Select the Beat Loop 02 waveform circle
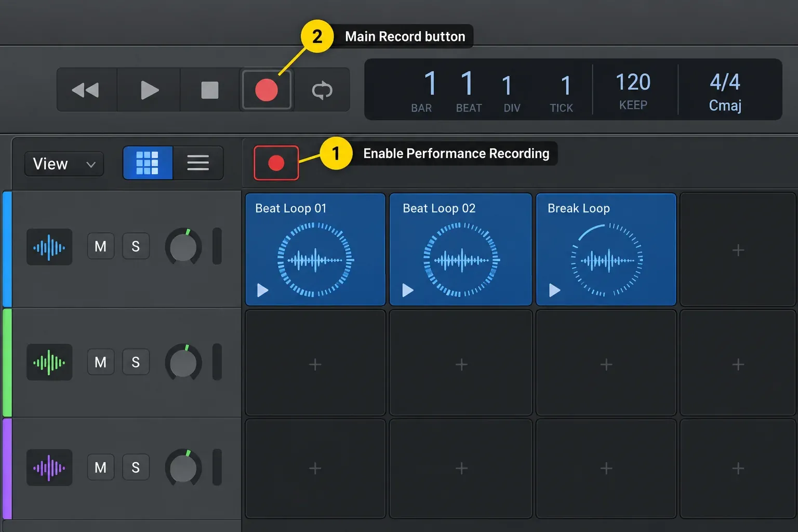 click(461, 260)
